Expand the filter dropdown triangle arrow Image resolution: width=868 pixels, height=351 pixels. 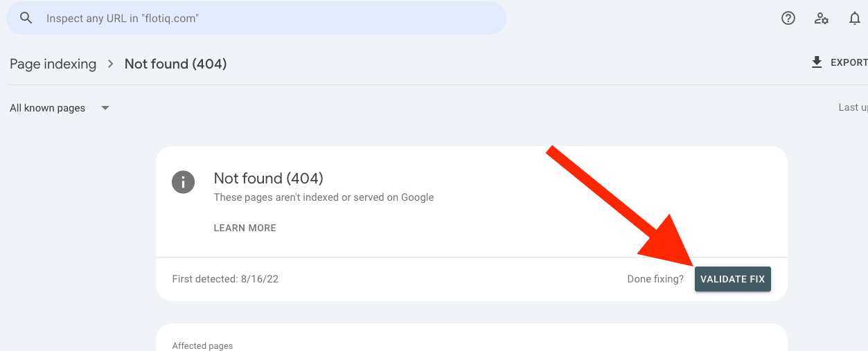pyautogui.click(x=105, y=108)
